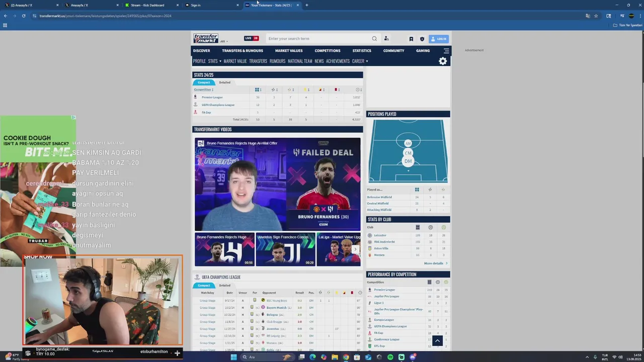Click the shield icon in header
This screenshot has width=644, height=362.
click(422, 39)
